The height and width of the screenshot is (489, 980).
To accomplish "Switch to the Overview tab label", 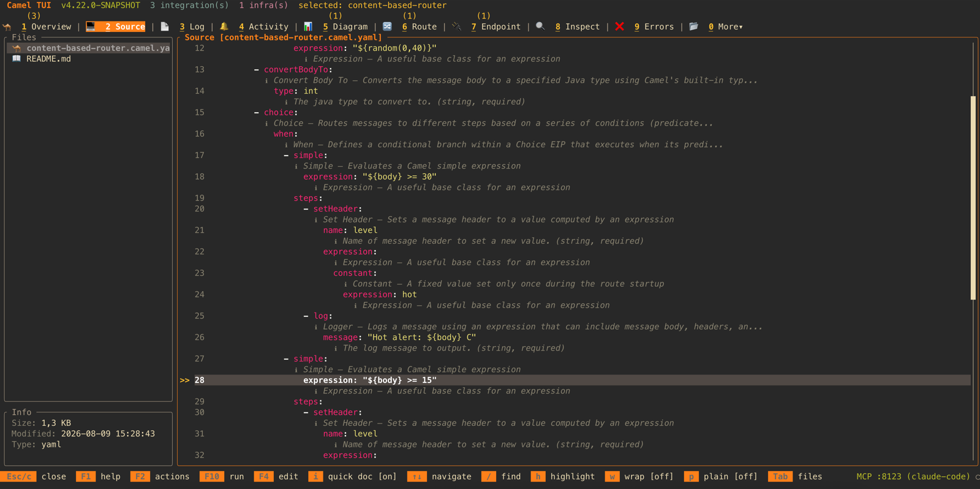I will click(46, 27).
